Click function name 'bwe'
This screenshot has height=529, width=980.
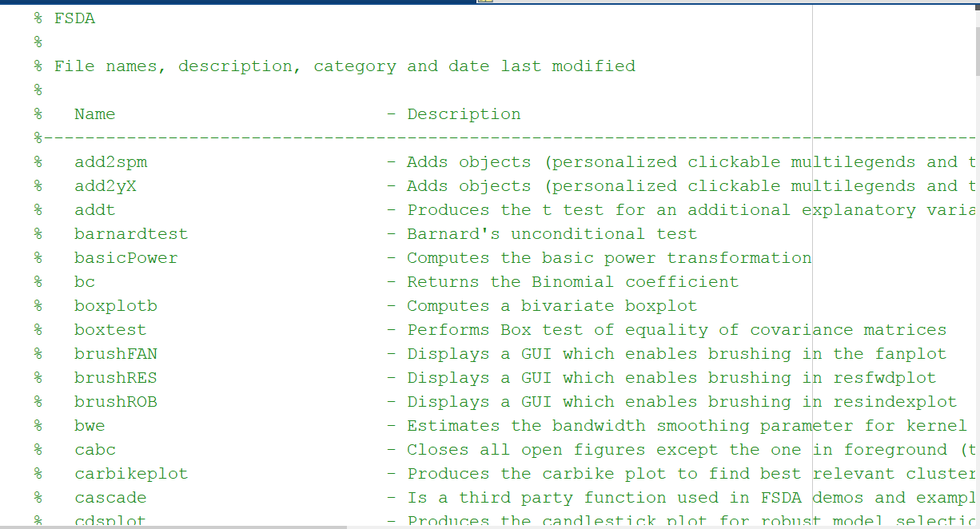point(90,426)
